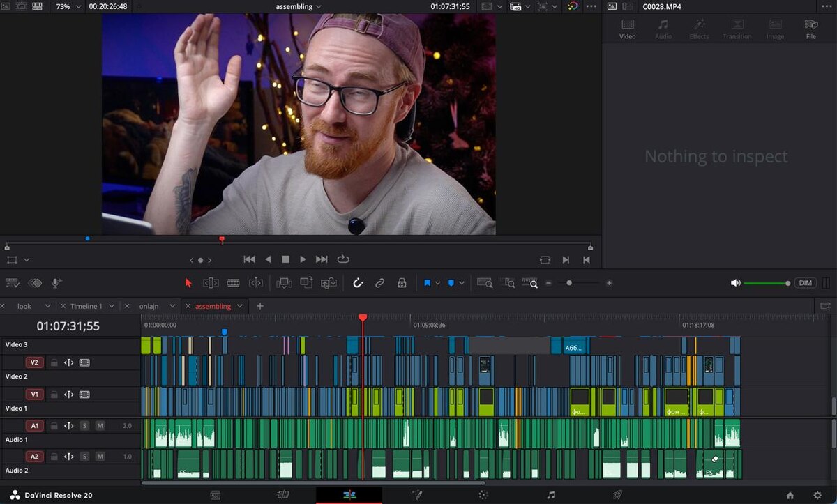This screenshot has width=837, height=504.
Task: Open the Fairlight music note page
Action: tap(550, 495)
